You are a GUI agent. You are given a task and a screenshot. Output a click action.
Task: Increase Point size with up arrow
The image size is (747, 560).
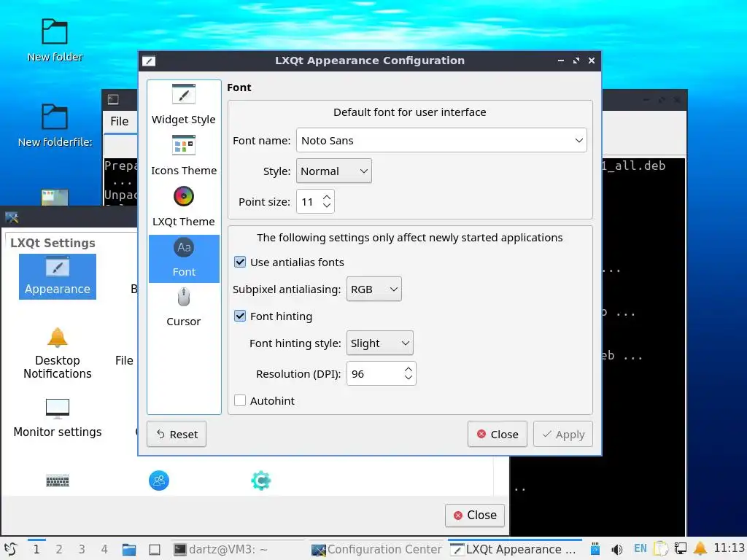tap(327, 197)
